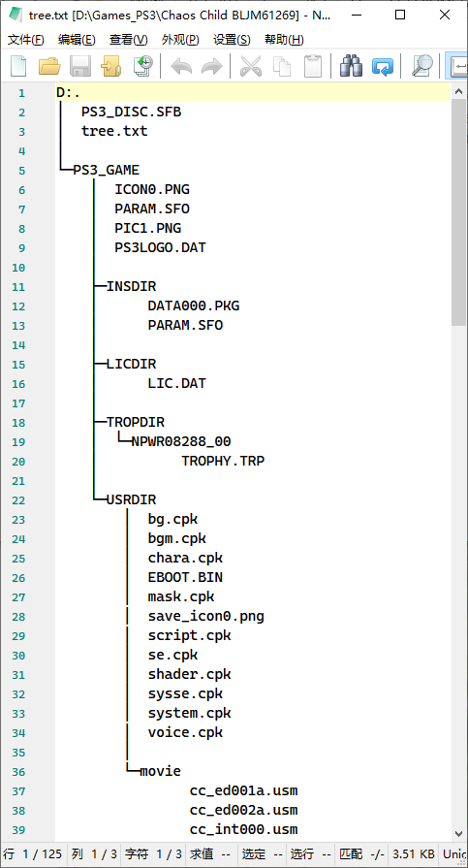Click the 行 1 / 125 status field
This screenshot has height=868, width=468.
coord(34,854)
